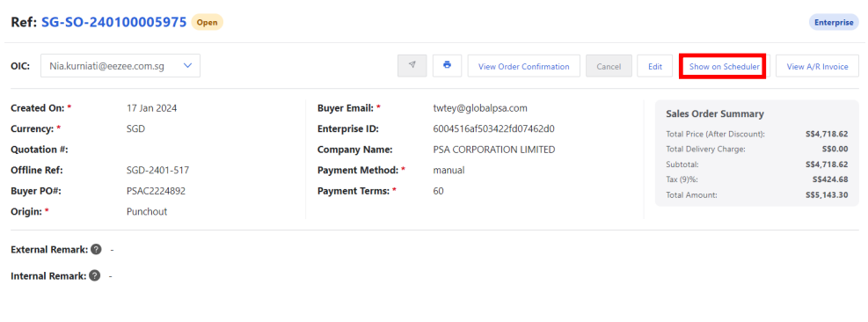This screenshot has height=322, width=868.
Task: Open View Order Confirmation
Action: pyautogui.click(x=523, y=66)
